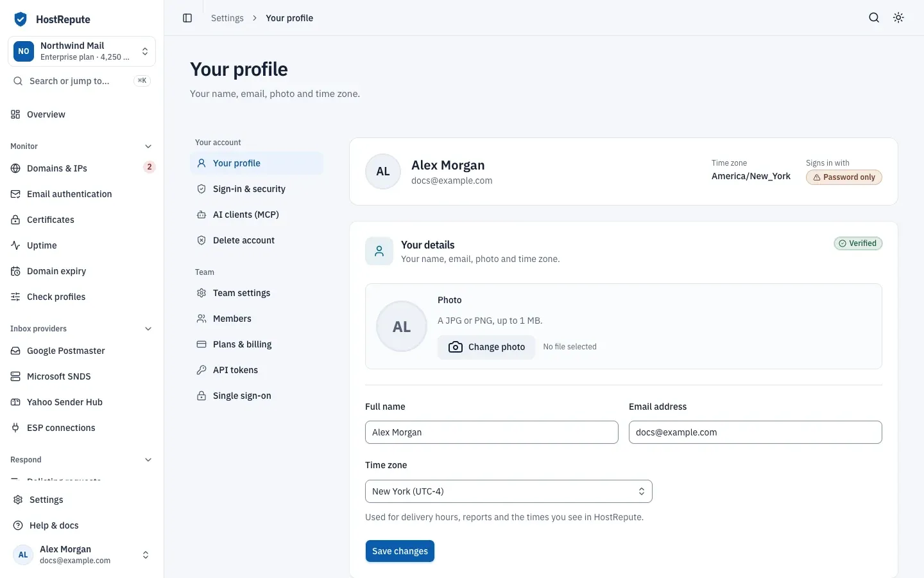Screen dimensions: 924x578
Task: Open the Time zone dropdown
Action: tap(509, 491)
